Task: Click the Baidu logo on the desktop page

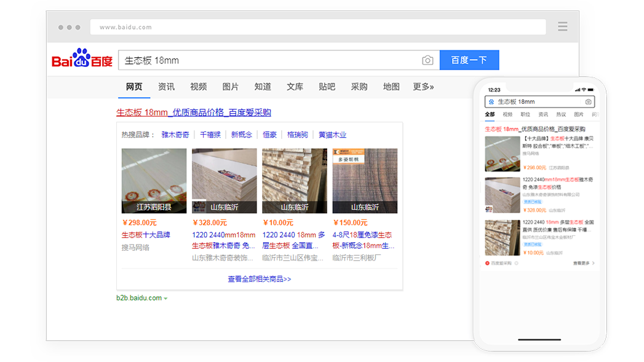Action: [x=82, y=58]
